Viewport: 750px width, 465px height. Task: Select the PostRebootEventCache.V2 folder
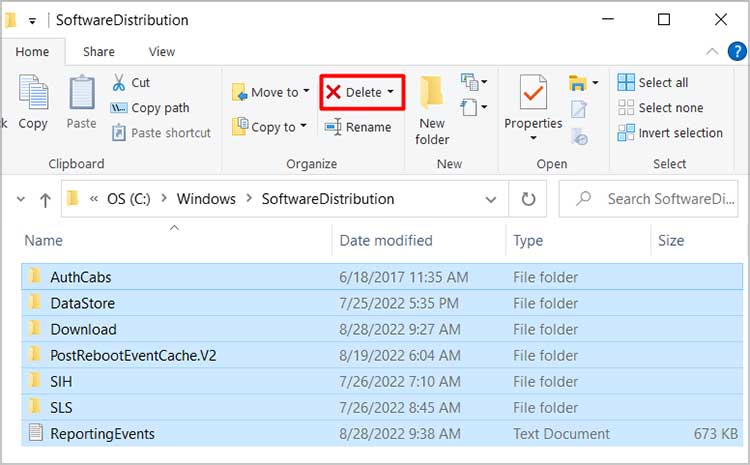pyautogui.click(x=382, y=355)
